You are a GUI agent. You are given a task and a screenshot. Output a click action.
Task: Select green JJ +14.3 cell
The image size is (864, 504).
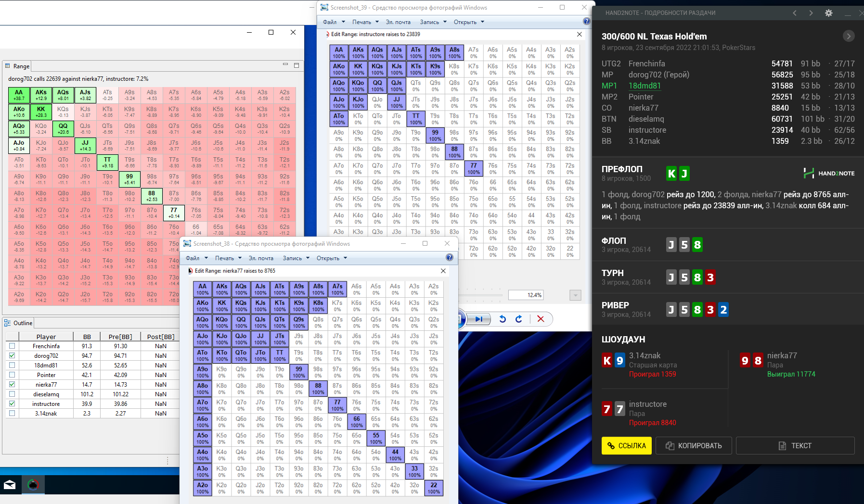pos(85,145)
